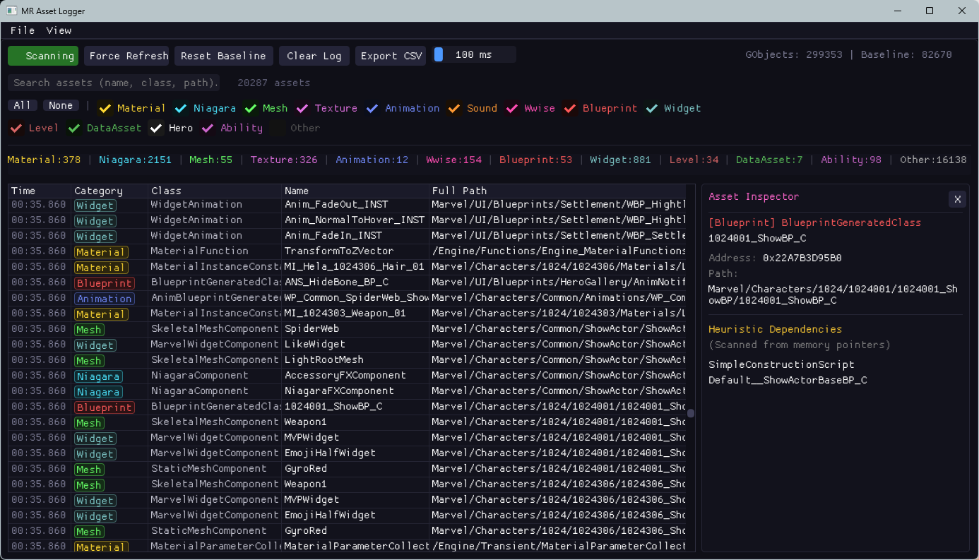Click the Other:16138 count

933,160
